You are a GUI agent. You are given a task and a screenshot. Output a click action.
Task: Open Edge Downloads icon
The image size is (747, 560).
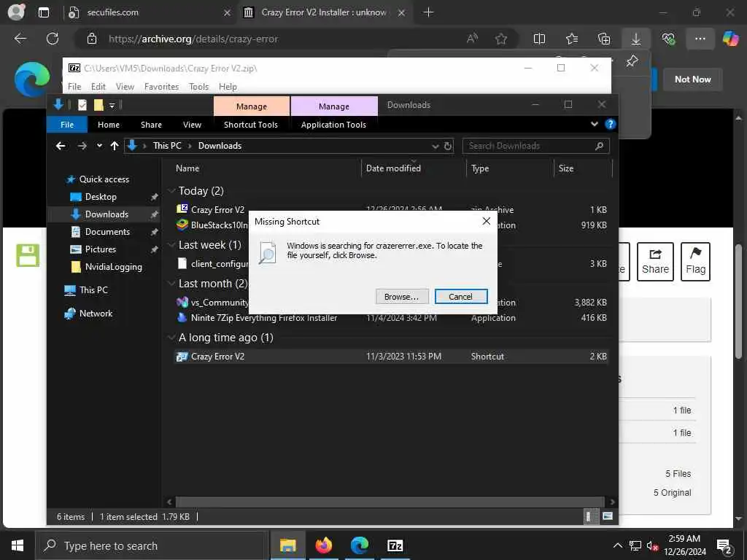636,39
